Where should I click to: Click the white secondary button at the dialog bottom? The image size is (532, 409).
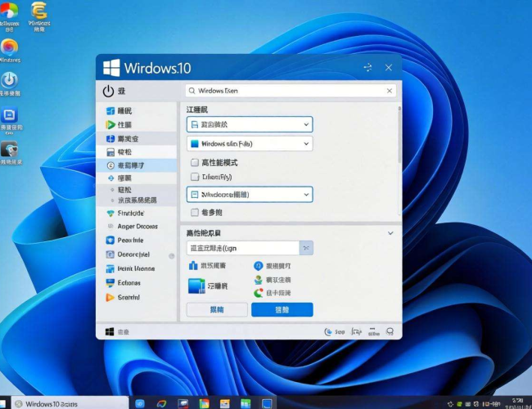(x=217, y=310)
